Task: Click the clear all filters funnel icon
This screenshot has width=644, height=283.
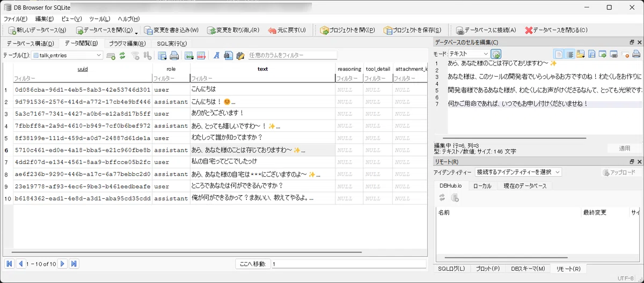Action: click(x=136, y=55)
